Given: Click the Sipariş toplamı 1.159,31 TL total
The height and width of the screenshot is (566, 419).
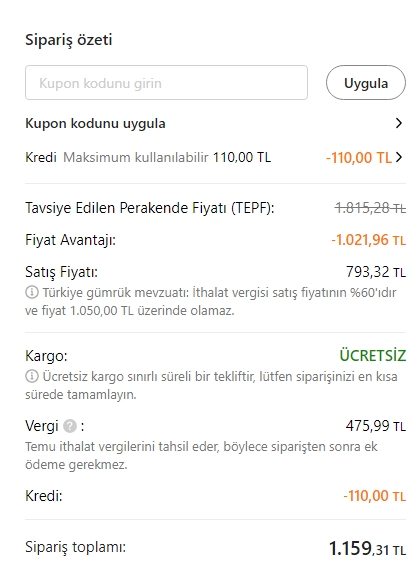Looking at the screenshot, I should (367, 548).
